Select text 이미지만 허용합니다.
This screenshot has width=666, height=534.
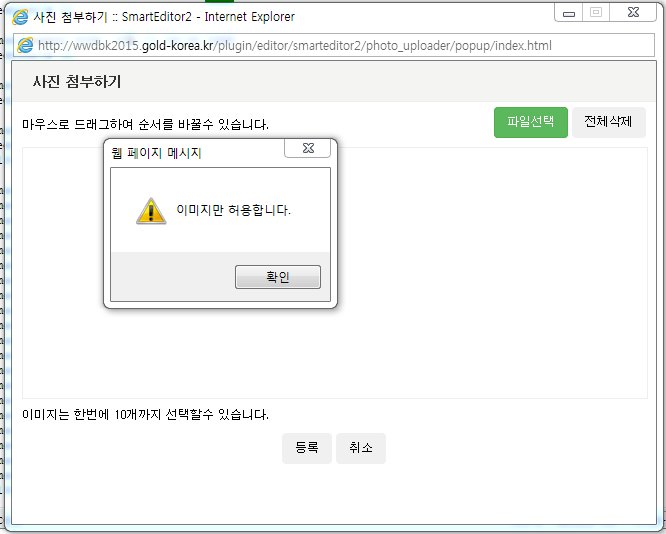[233, 210]
